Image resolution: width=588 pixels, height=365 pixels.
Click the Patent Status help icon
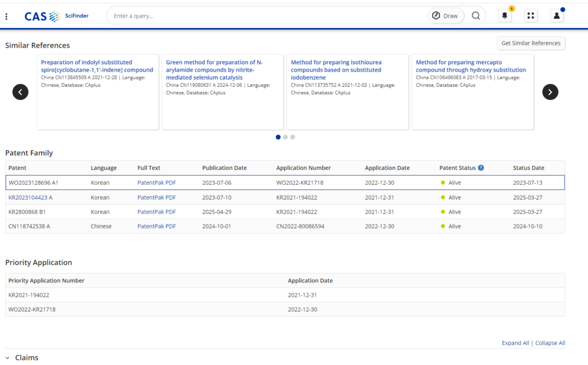pyautogui.click(x=481, y=168)
